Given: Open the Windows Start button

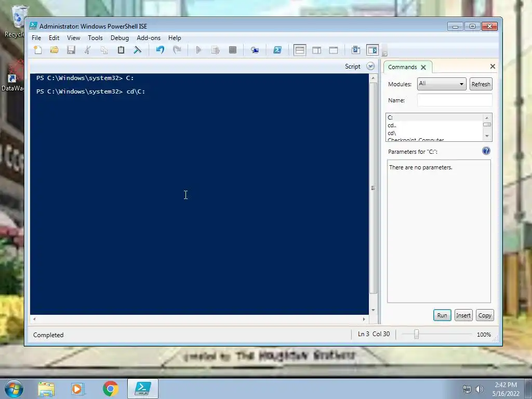Looking at the screenshot, I should 14,389.
